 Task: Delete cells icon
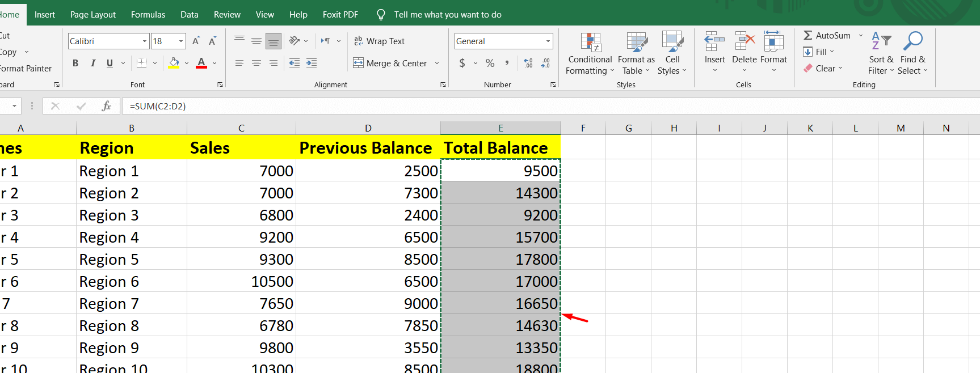click(x=745, y=41)
